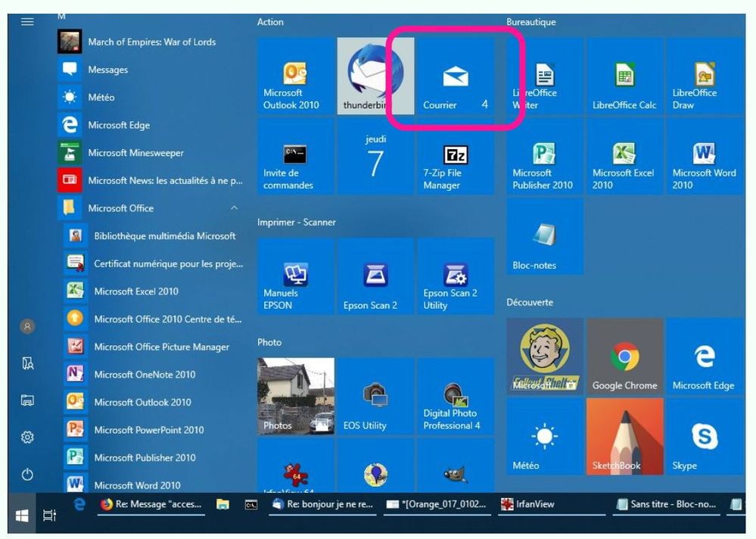Open the IrfanView 64 tile
The image size is (756, 539).
pos(296,466)
